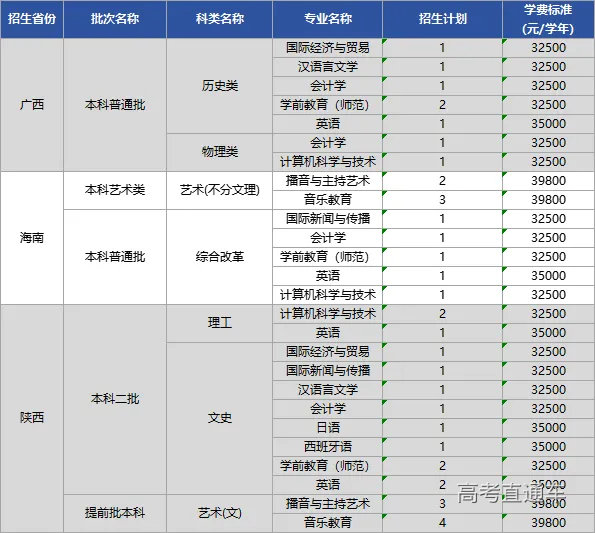Select the 海南 province cell
The width and height of the screenshot is (595, 533).
[32, 238]
